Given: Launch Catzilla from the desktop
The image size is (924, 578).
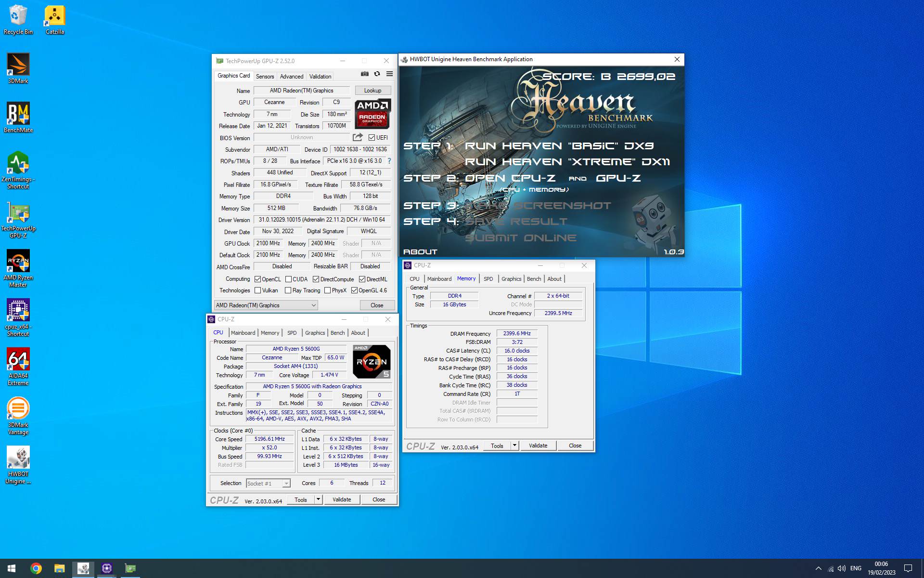Looking at the screenshot, I should click(54, 20).
